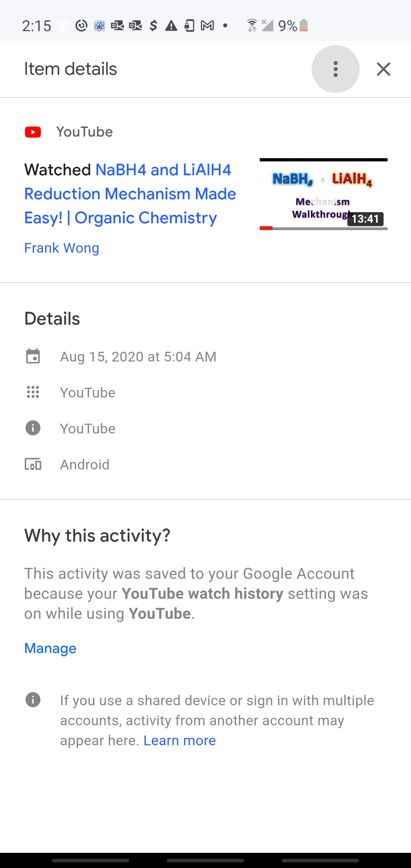Tap the apps grid icon beside YouTube
The height and width of the screenshot is (868, 411).
click(33, 392)
